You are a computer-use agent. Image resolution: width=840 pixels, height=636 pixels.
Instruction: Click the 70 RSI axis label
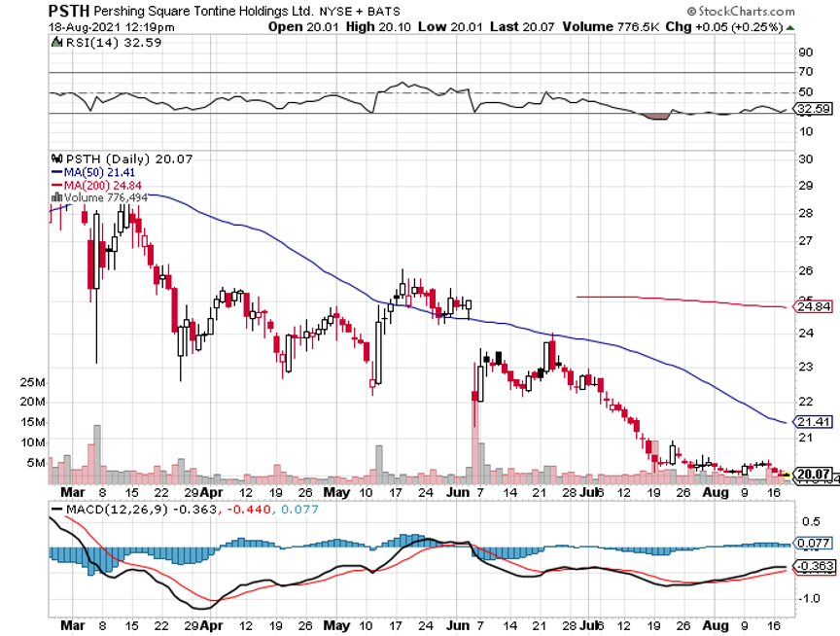pyautogui.click(x=805, y=72)
